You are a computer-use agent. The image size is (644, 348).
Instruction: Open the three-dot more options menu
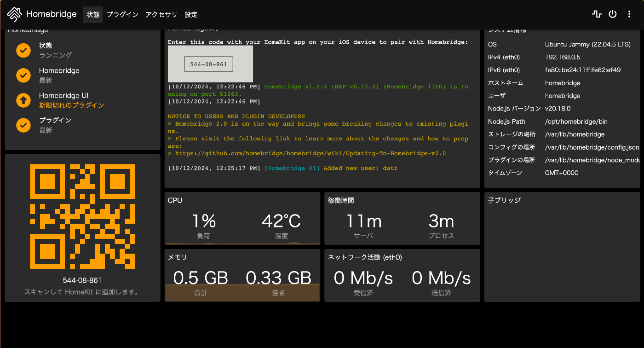click(x=629, y=14)
